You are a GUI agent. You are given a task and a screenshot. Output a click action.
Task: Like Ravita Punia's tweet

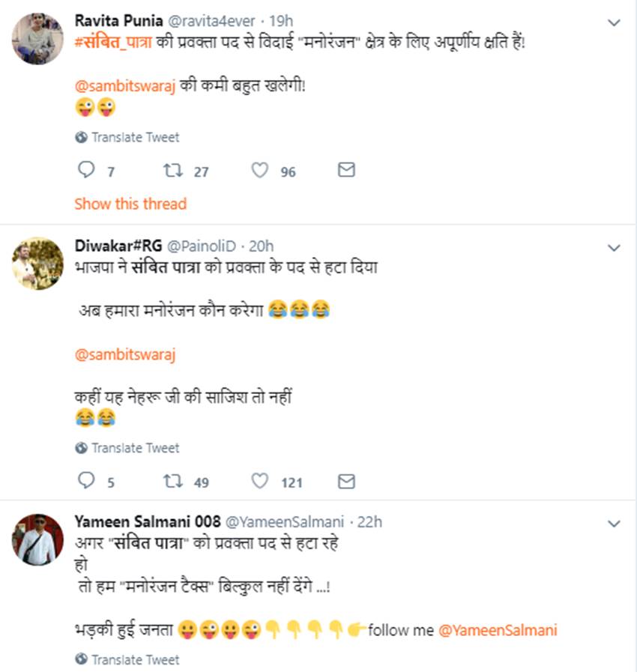coord(259,171)
